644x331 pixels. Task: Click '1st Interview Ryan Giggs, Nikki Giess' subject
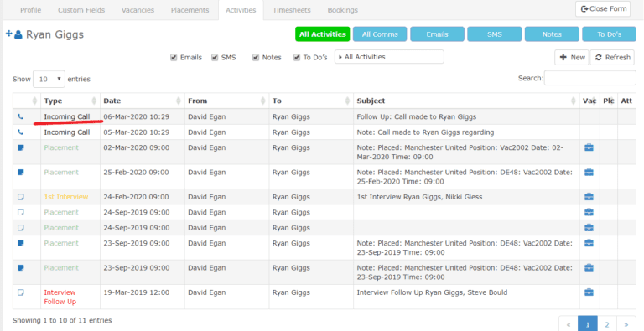(x=419, y=197)
